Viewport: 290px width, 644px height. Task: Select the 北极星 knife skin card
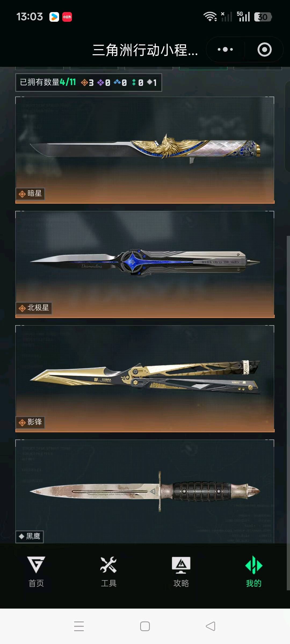coord(145,264)
